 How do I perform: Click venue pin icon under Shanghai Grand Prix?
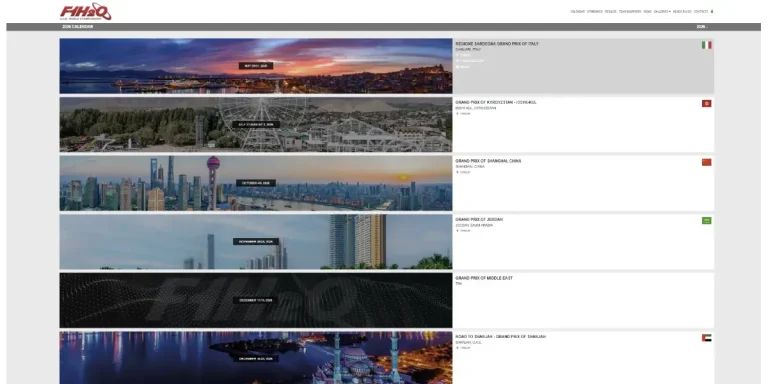tap(457, 172)
